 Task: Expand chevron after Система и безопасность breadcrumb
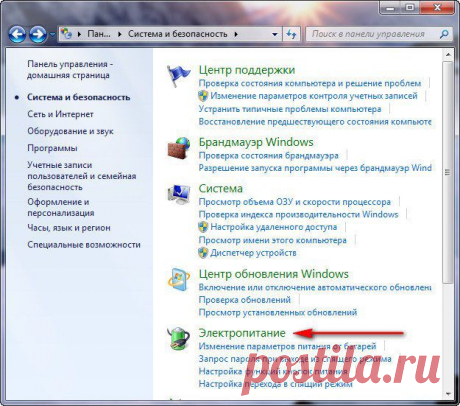(236, 34)
